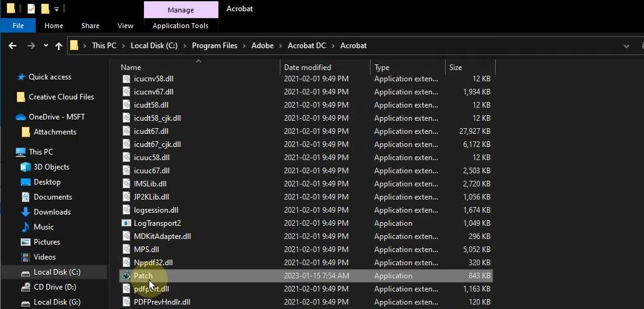The height and width of the screenshot is (309, 644).
Task: Click the OneDrive - MSFT cloud icon
Action: tap(21, 117)
